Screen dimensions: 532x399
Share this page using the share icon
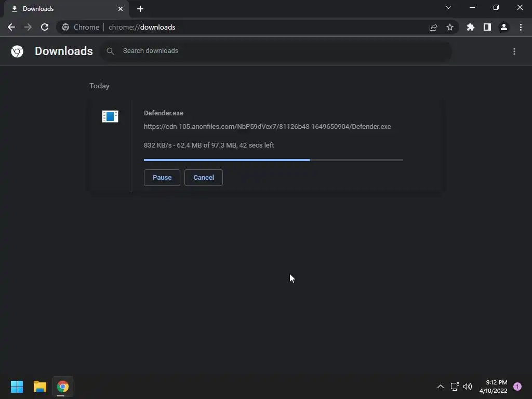coord(433,27)
